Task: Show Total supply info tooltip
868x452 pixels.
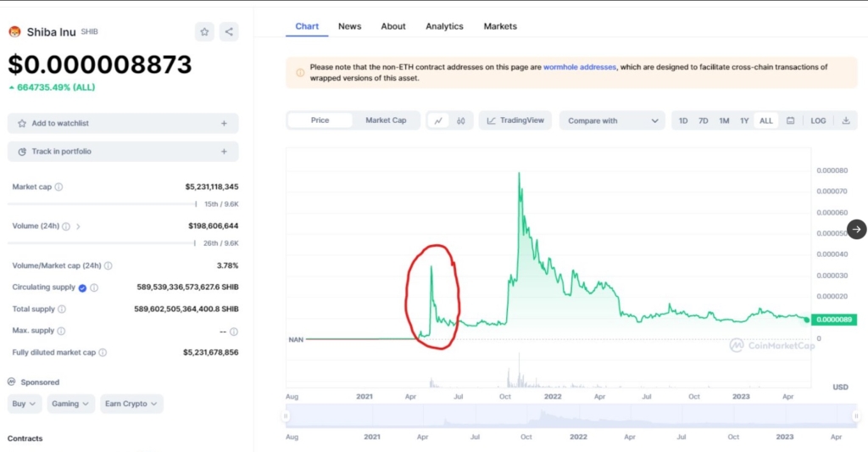Action: 62,309
